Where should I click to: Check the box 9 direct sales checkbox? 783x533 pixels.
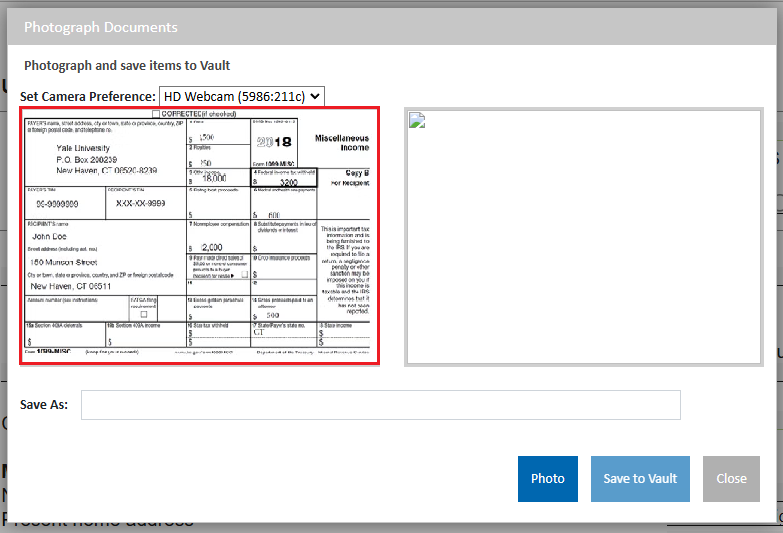[x=243, y=273]
